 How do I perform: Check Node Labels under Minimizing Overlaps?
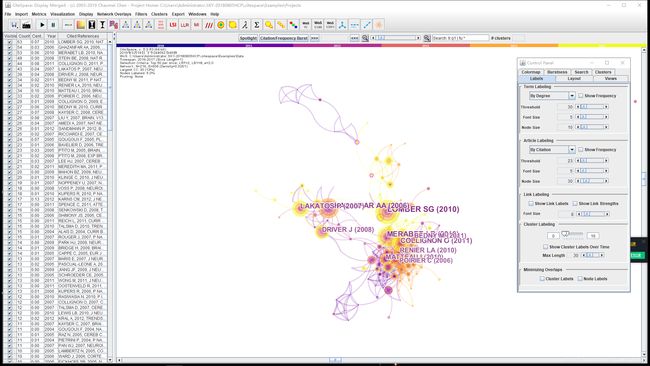[x=580, y=279]
